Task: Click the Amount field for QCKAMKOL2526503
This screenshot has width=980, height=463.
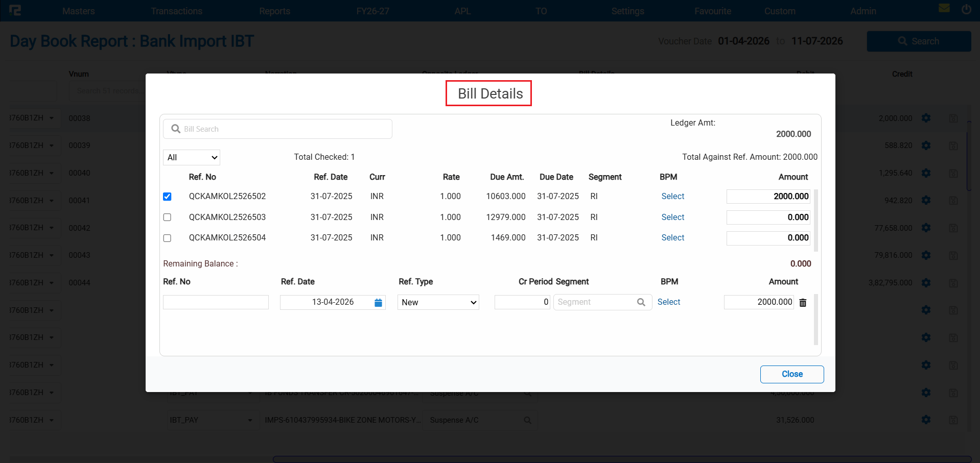Action: point(768,217)
